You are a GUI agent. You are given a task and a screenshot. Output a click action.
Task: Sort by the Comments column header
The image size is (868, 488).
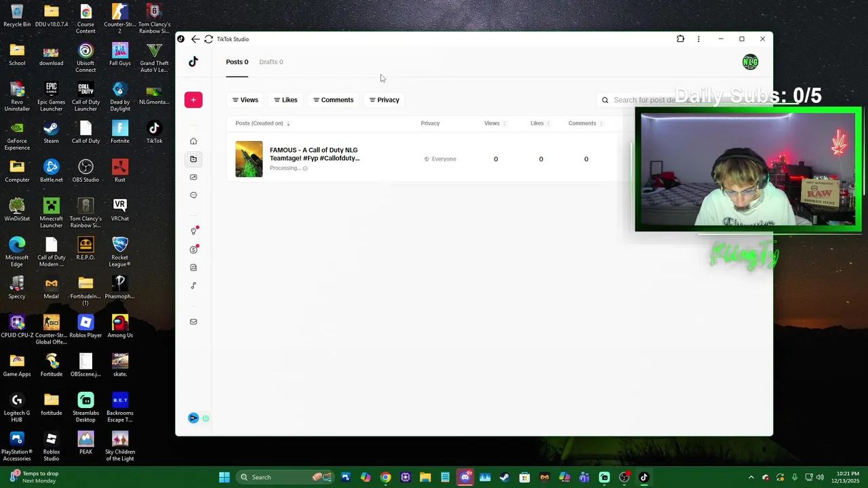click(586, 123)
